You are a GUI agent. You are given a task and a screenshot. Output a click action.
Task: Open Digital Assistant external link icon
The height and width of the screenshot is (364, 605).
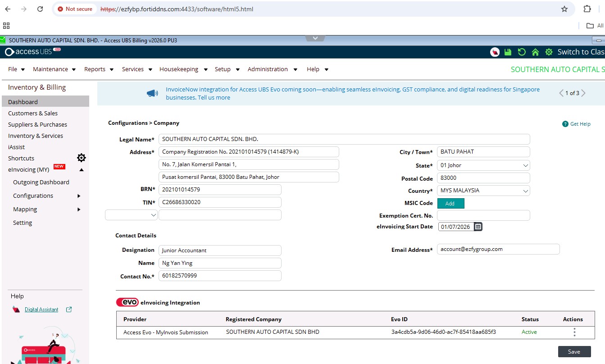(69, 309)
